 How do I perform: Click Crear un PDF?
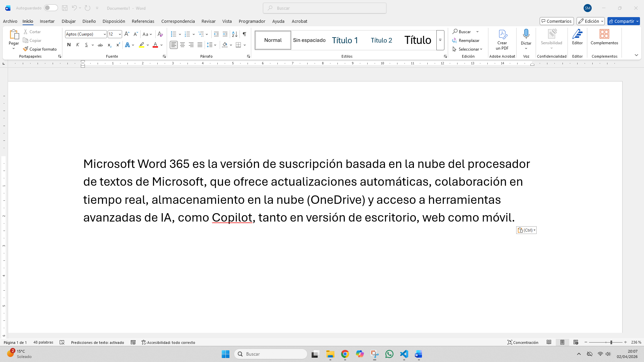point(502,40)
